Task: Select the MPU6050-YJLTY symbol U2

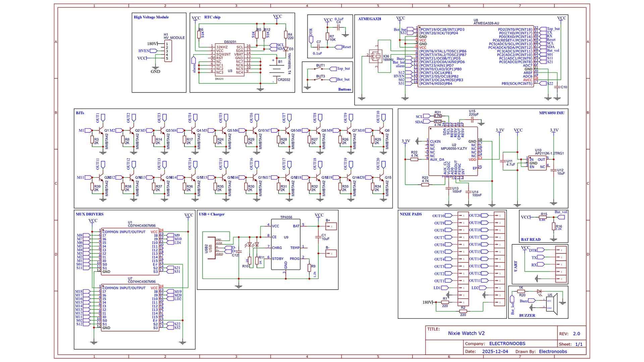Action: pos(453,151)
